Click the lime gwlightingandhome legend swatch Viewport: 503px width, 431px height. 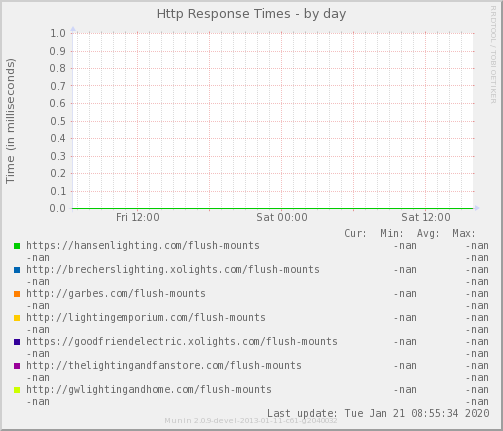17,390
